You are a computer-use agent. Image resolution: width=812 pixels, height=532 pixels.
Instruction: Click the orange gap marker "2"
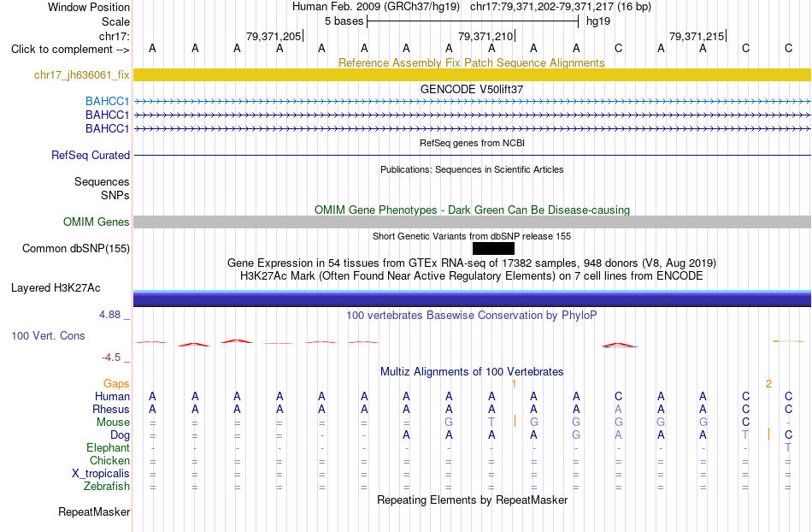click(x=768, y=384)
